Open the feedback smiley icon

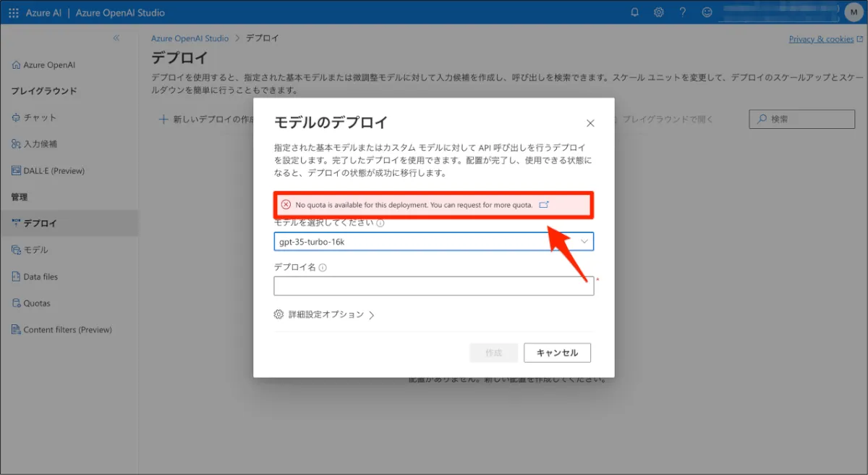pyautogui.click(x=707, y=12)
